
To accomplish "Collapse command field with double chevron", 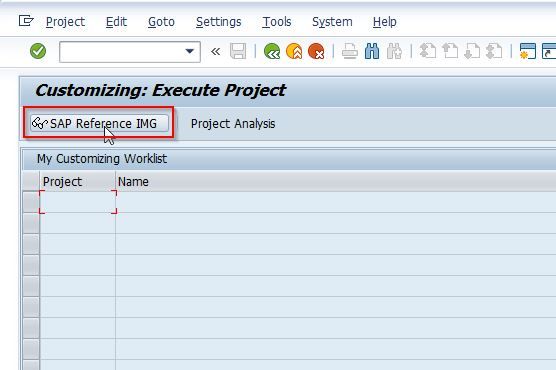I will point(215,52).
